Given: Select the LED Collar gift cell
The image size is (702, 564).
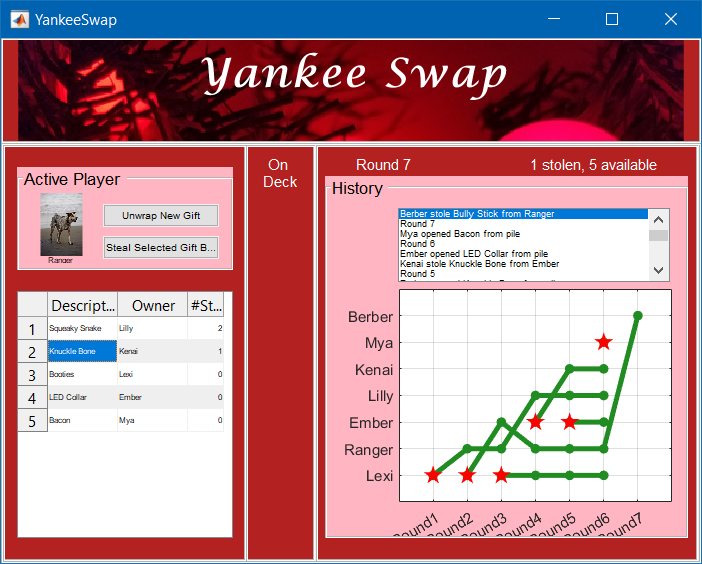Looking at the screenshot, I should point(82,397).
